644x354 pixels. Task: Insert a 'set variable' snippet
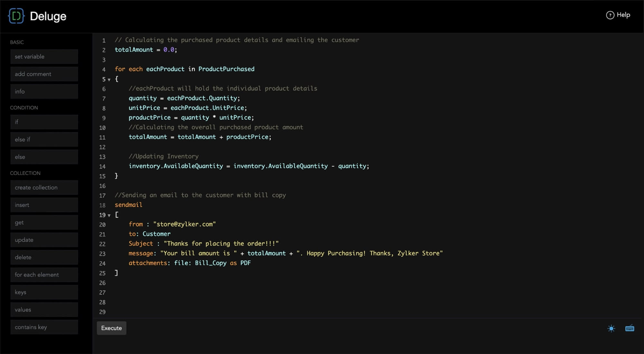click(x=44, y=57)
